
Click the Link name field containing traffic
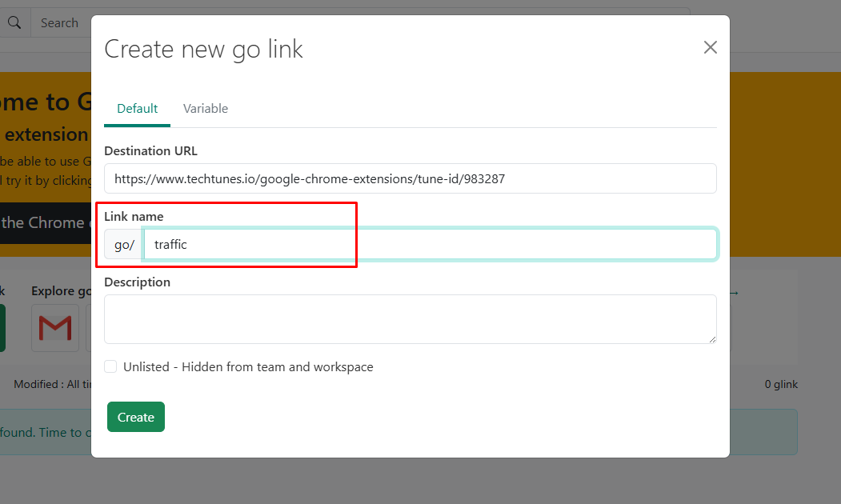click(431, 245)
